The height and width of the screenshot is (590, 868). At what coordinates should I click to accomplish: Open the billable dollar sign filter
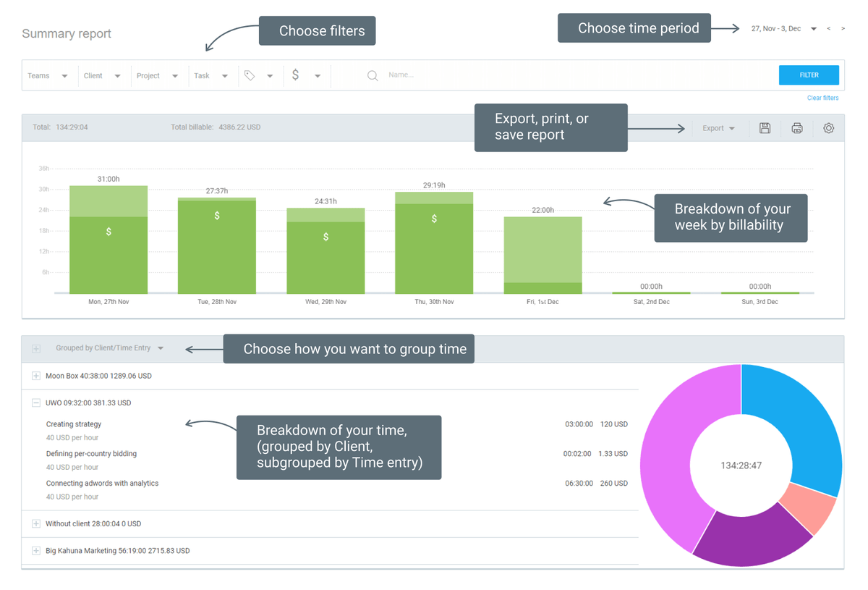[305, 75]
